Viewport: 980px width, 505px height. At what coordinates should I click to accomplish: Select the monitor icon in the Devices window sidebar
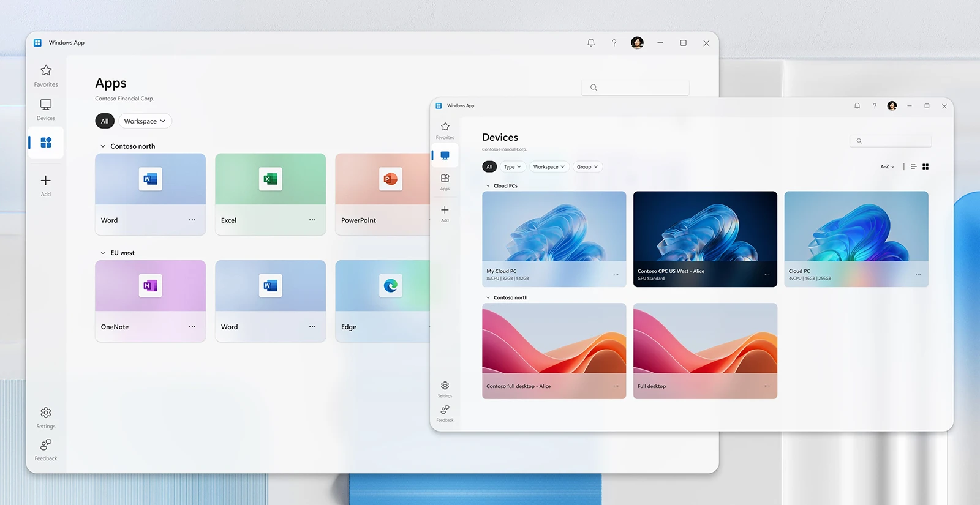[x=445, y=155]
